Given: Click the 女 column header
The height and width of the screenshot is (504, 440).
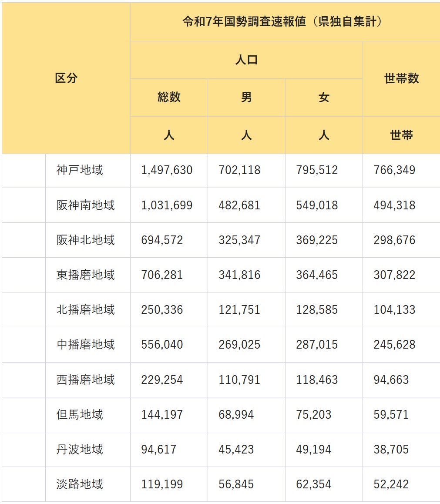Looking at the screenshot, I should pyautogui.click(x=324, y=97).
